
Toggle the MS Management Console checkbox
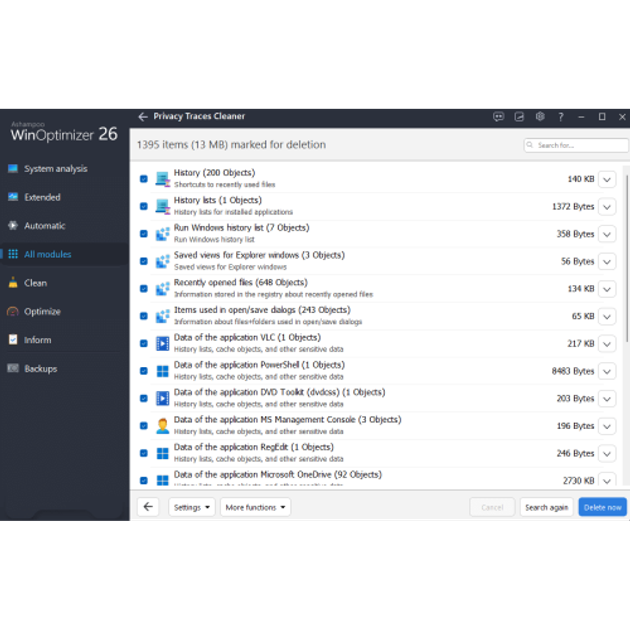tap(143, 425)
